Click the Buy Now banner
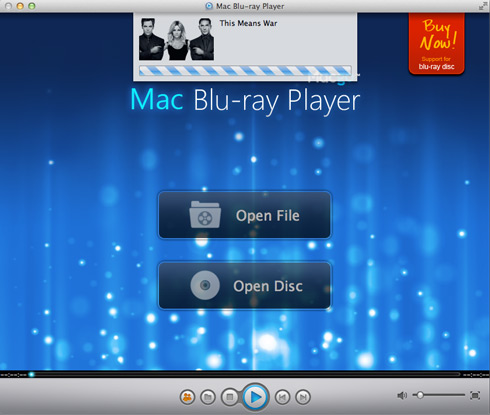490x415 pixels. (436, 43)
